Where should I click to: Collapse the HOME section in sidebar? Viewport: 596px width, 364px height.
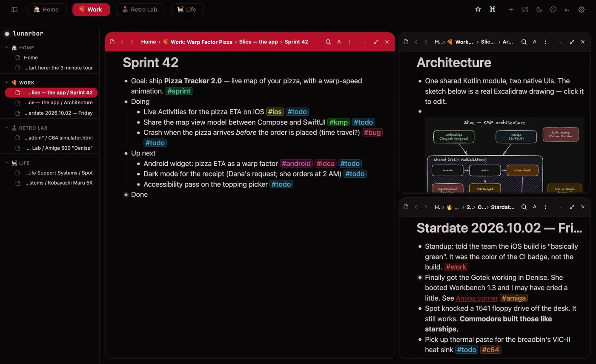click(x=7, y=48)
